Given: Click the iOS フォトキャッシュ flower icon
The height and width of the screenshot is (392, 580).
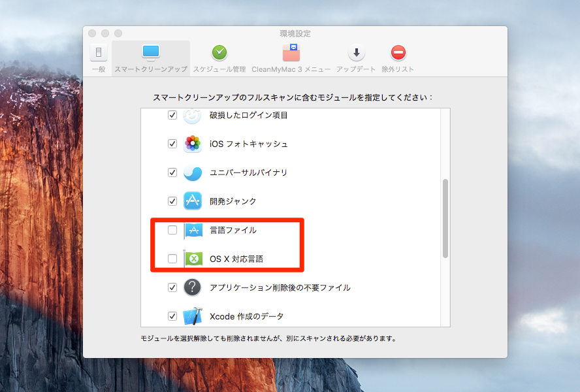Looking at the screenshot, I should coord(192,144).
